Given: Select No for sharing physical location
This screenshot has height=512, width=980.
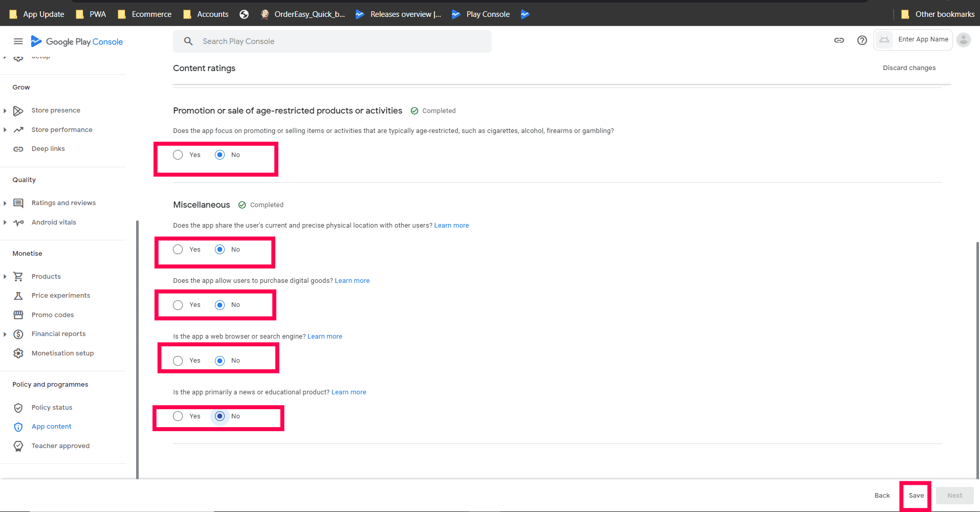Looking at the screenshot, I should (220, 250).
